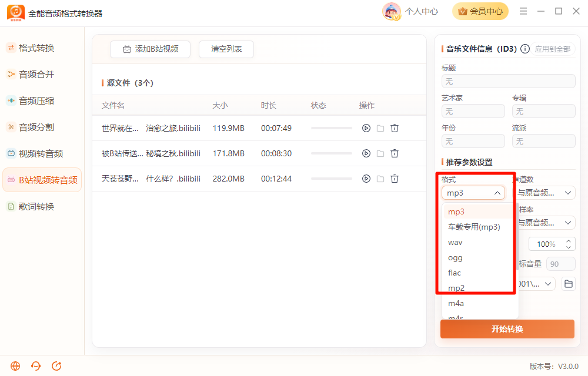Viewport: 588px width, 376px height.
Task: Click 应用到全部 button
Action: [552, 49]
